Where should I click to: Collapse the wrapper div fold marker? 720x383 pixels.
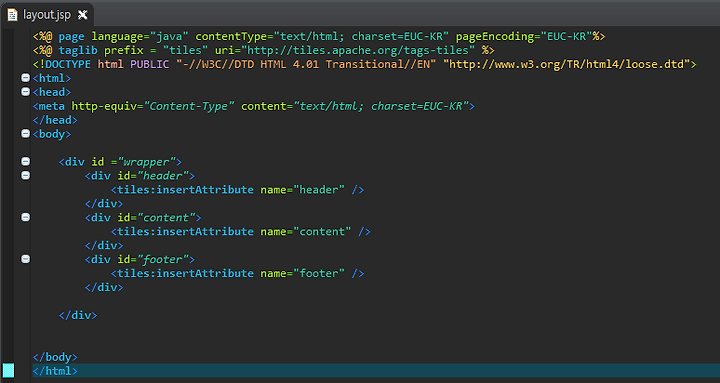(x=26, y=161)
